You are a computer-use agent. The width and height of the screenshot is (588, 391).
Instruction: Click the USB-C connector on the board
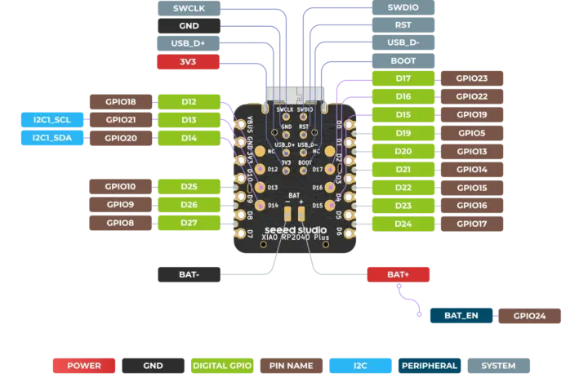295,96
